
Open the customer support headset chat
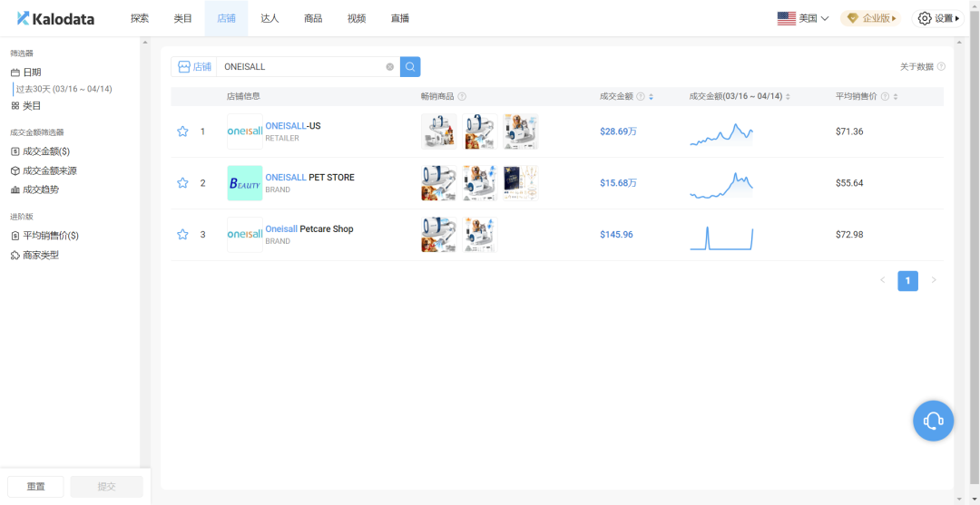933,421
